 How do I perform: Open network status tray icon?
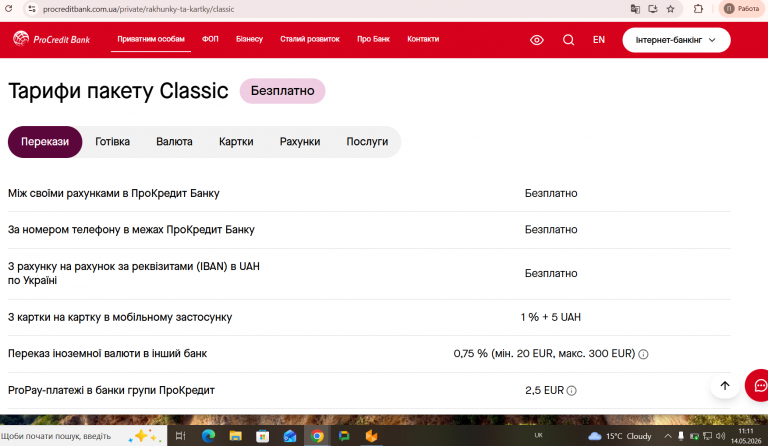pyautogui.click(x=707, y=436)
